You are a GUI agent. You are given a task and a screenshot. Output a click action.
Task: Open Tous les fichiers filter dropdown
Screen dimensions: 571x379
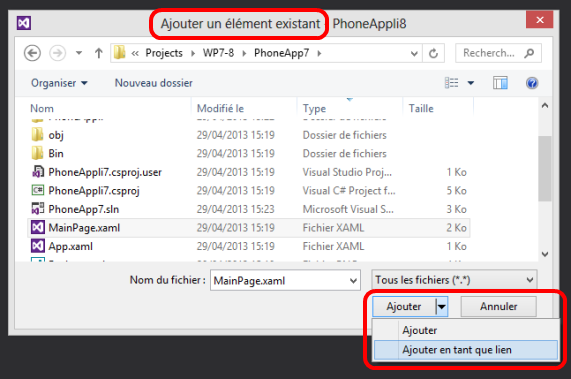pos(454,280)
